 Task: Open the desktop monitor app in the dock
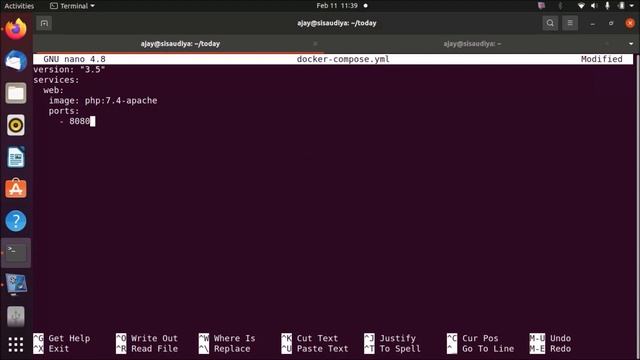pos(16,284)
